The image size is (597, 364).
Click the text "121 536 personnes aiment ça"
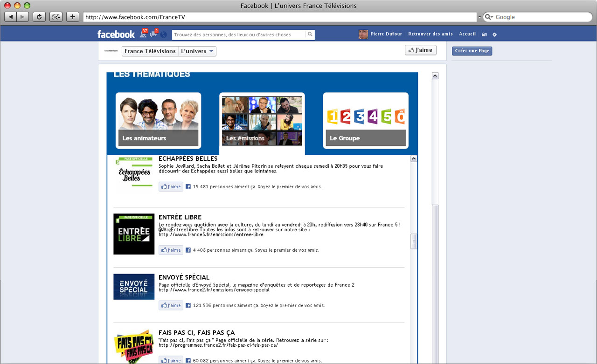(226, 306)
